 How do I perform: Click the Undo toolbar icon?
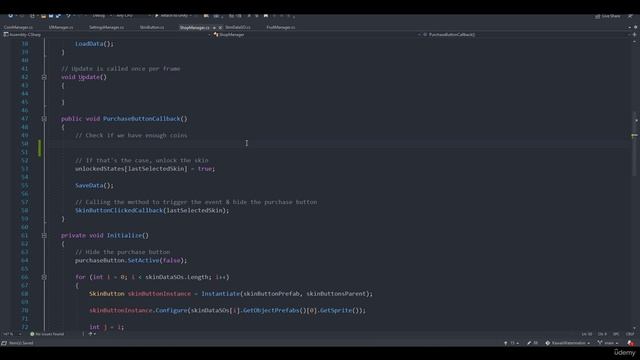pos(68,16)
